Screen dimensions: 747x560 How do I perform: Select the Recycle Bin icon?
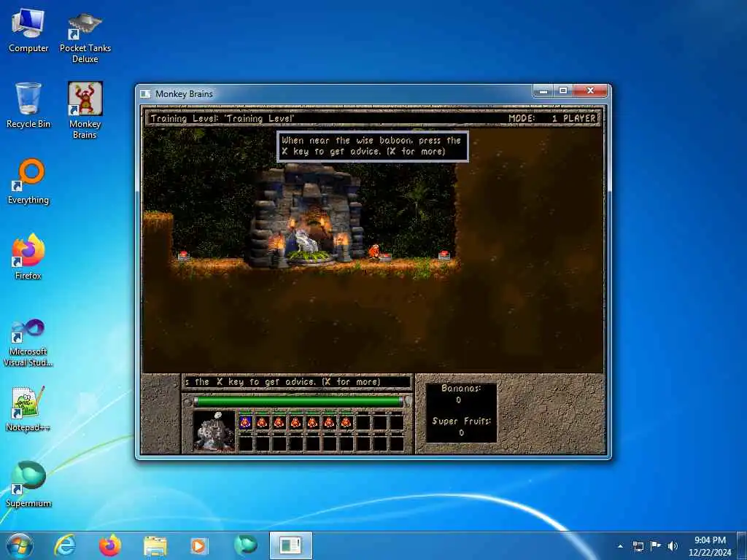click(28, 106)
